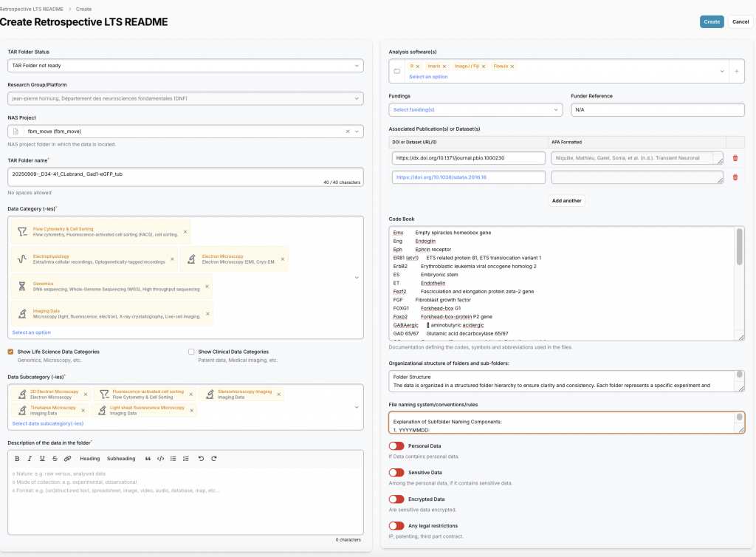The width and height of the screenshot is (756, 557).
Task: Check Show Clinical Data Categories
Action: [x=191, y=352]
